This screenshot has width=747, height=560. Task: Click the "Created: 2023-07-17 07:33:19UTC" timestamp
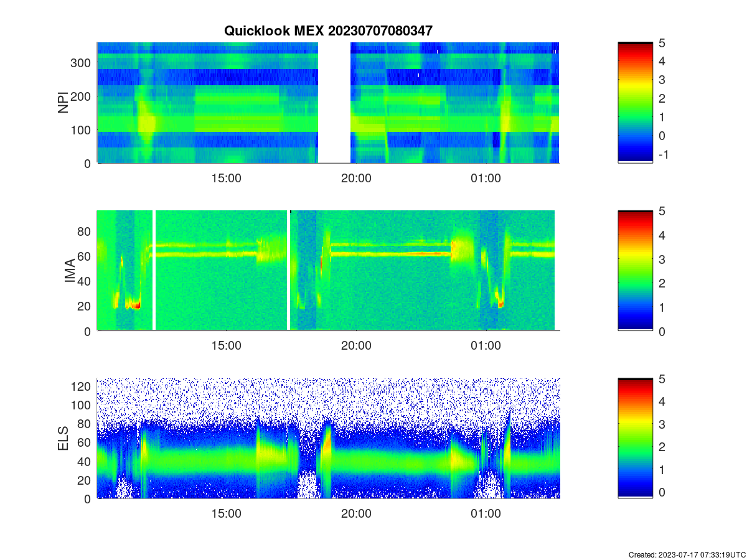click(686, 554)
